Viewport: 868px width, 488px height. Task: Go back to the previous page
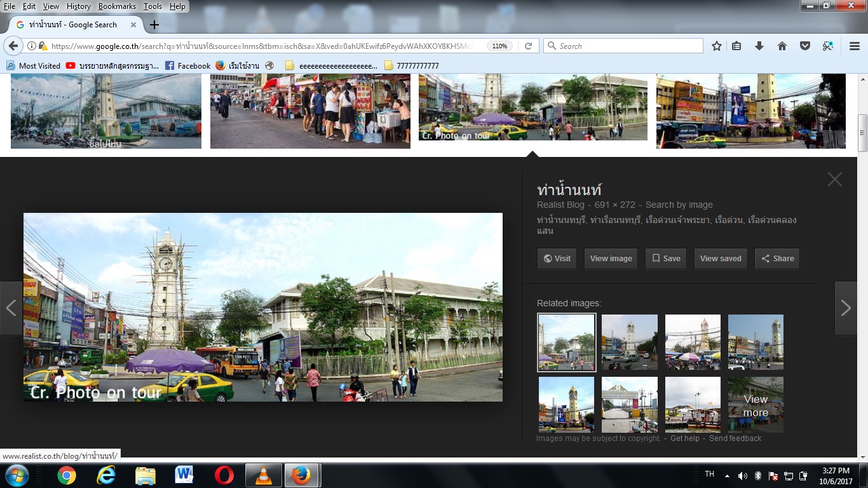click(13, 46)
